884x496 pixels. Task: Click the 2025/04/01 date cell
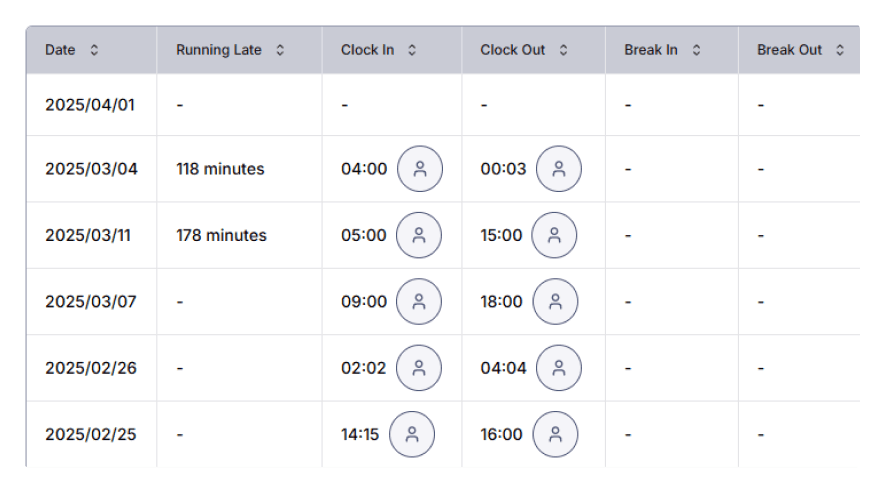(90, 104)
